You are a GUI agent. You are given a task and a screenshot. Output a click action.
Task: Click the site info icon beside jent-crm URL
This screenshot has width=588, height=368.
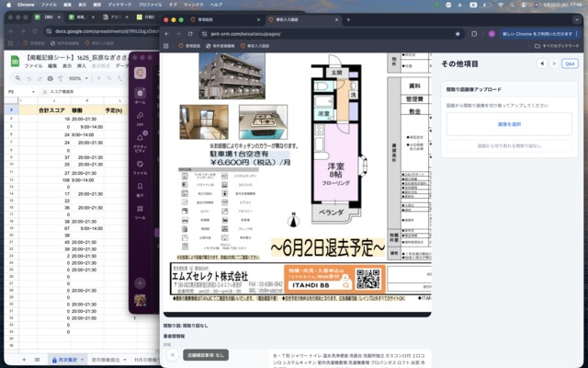point(204,34)
